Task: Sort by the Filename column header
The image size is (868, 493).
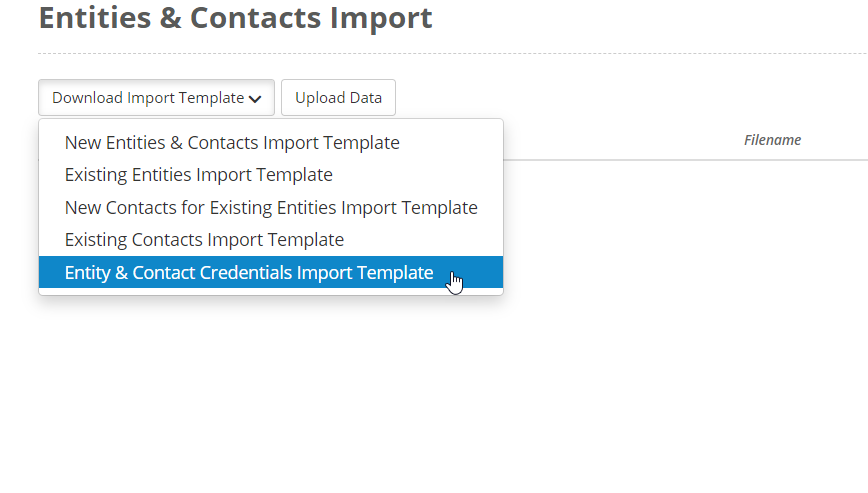Action: click(772, 140)
